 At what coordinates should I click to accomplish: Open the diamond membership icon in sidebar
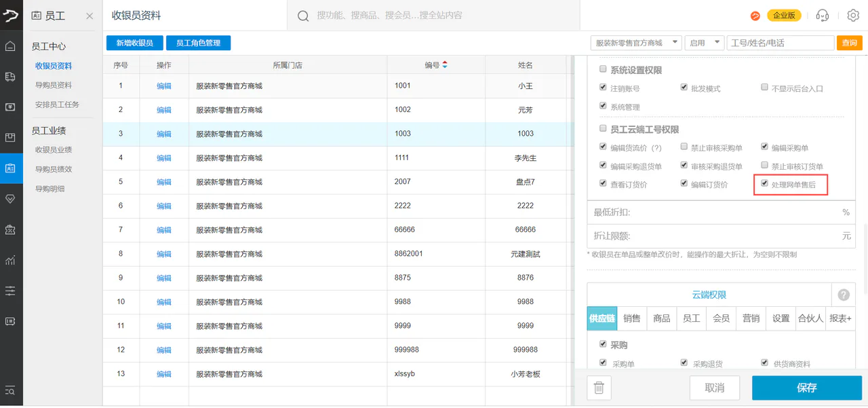click(x=11, y=199)
